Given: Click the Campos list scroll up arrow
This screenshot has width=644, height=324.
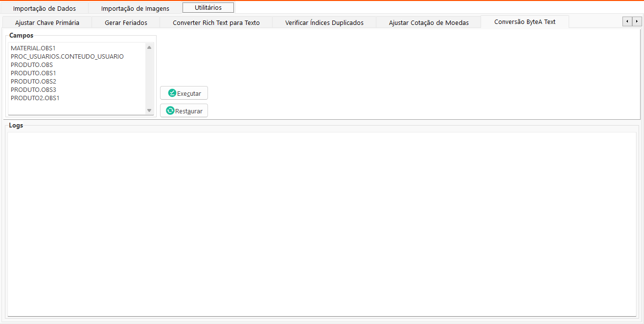Looking at the screenshot, I should [x=149, y=47].
